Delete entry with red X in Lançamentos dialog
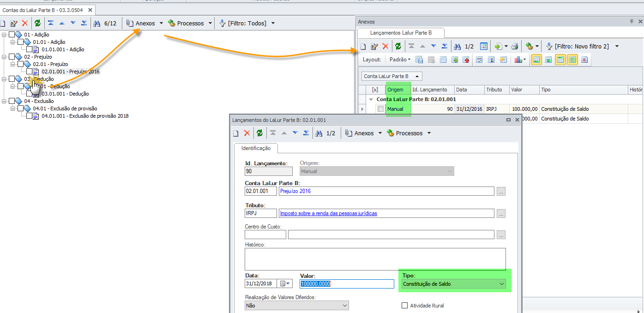The image size is (644, 313). coord(247,133)
